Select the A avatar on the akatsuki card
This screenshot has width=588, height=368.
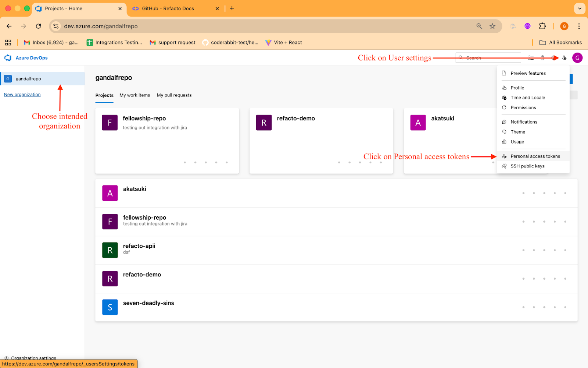coord(418,123)
